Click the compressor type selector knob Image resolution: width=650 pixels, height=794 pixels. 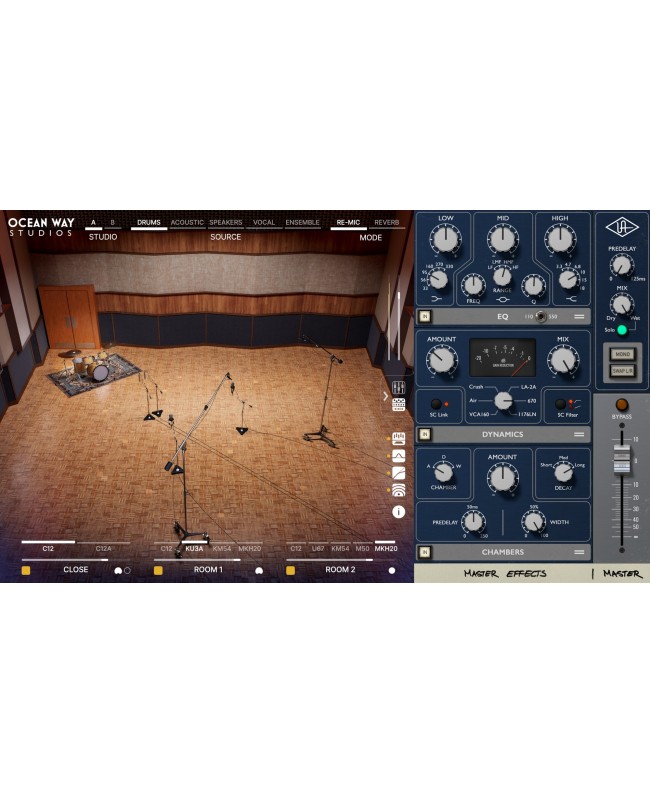[x=503, y=401]
